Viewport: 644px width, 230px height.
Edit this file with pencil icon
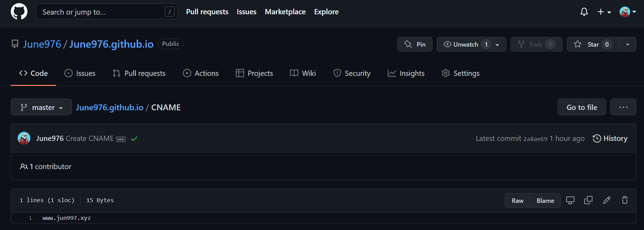(x=607, y=200)
